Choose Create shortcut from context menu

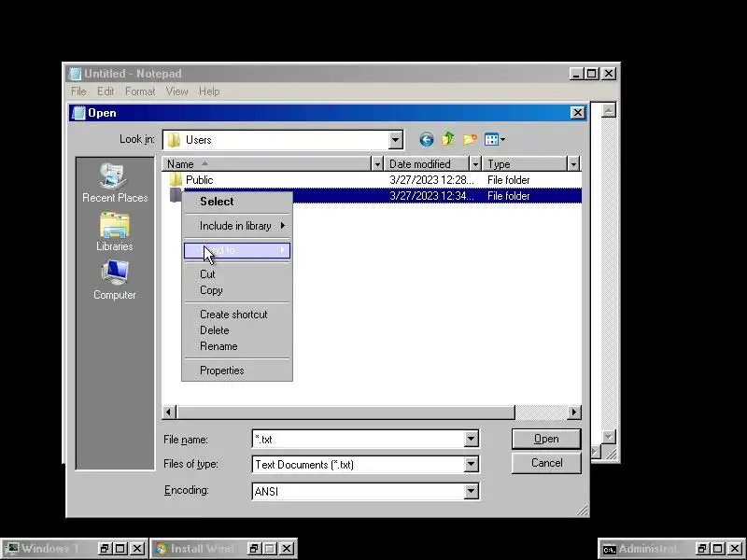237,315
